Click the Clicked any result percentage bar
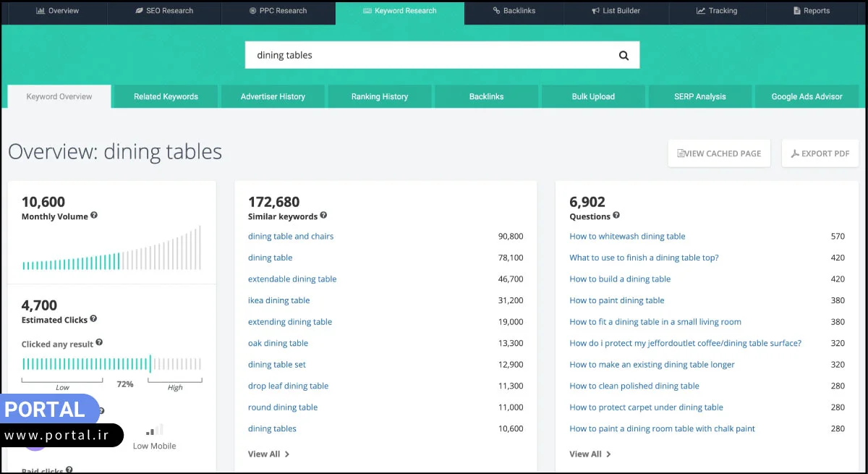Image resolution: width=868 pixels, height=474 pixels. [x=111, y=363]
